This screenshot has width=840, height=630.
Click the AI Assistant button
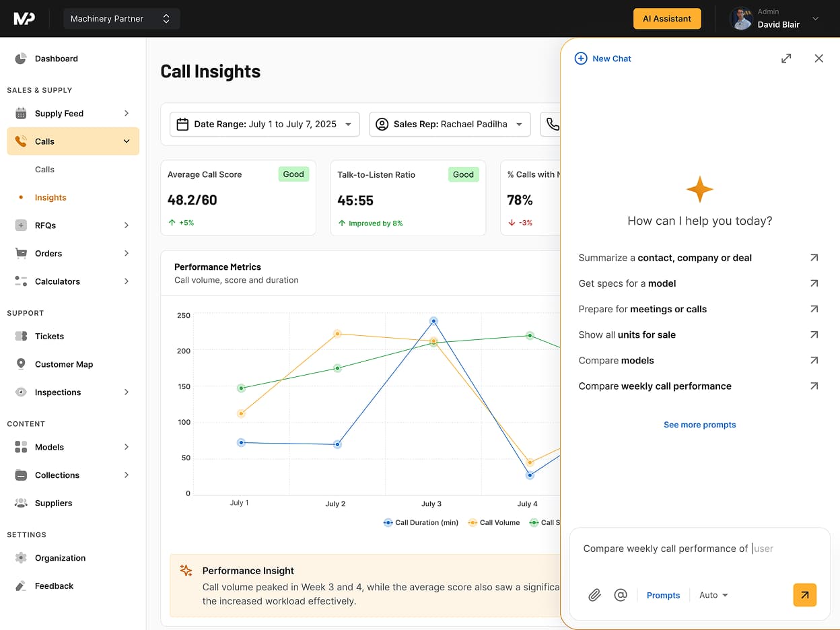pos(666,19)
